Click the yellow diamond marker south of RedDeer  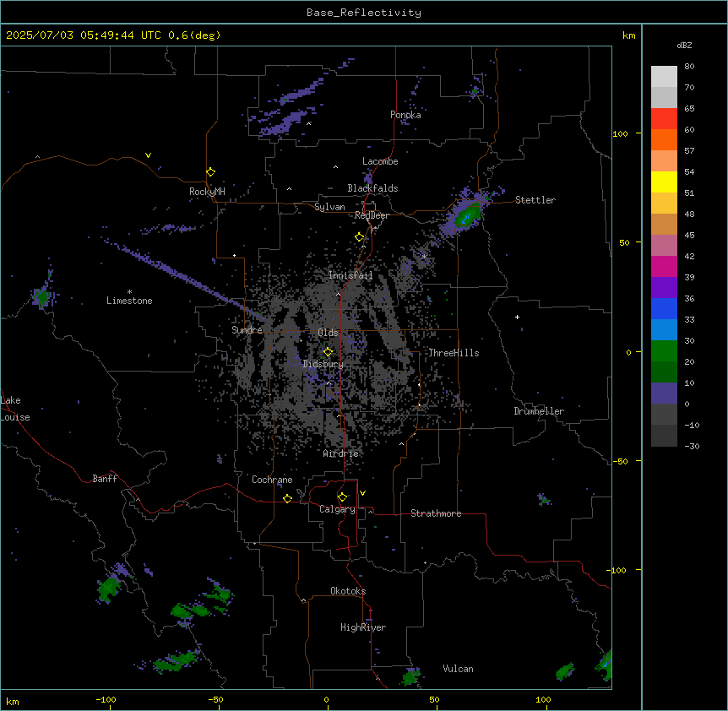[x=359, y=236]
